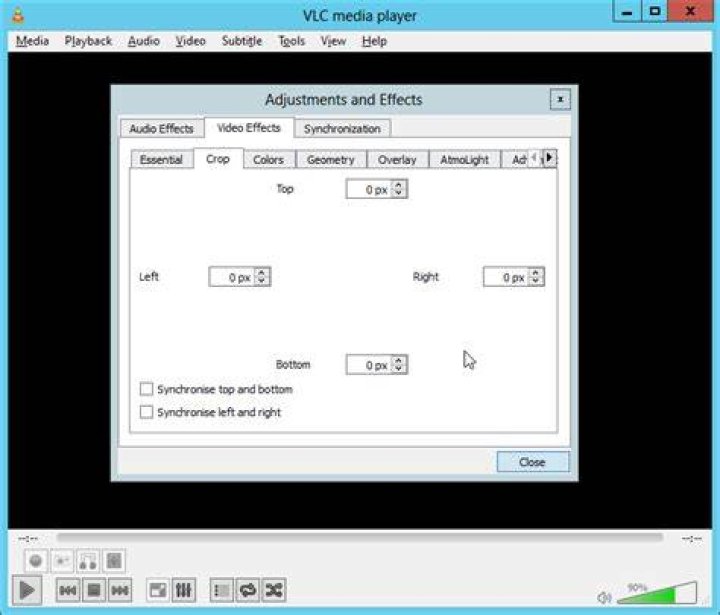Screen dimensions: 720x615
Task: Close Adjustments and Effects dialog with X
Action: click(560, 99)
